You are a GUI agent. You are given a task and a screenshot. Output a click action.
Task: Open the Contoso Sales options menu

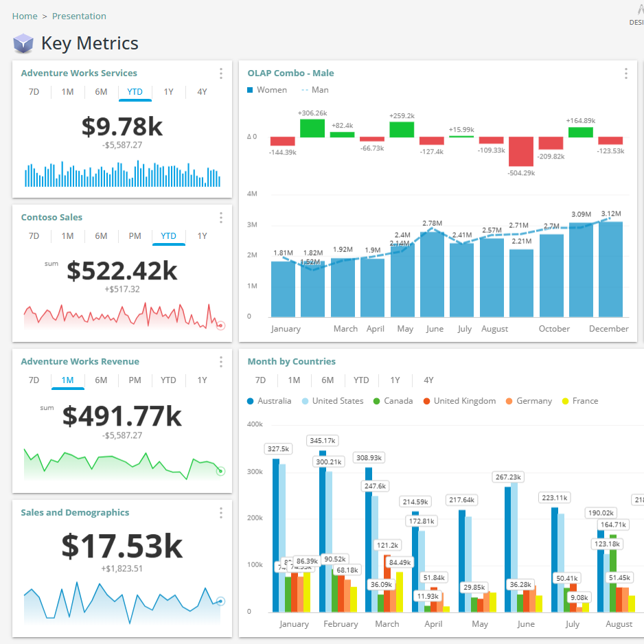point(220,218)
